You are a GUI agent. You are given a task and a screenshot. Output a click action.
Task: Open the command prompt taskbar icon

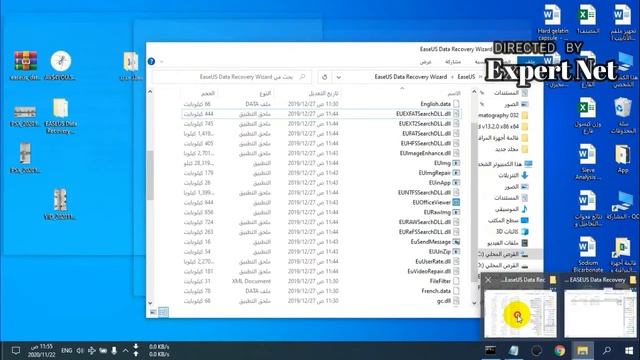pyautogui.click(x=490, y=351)
